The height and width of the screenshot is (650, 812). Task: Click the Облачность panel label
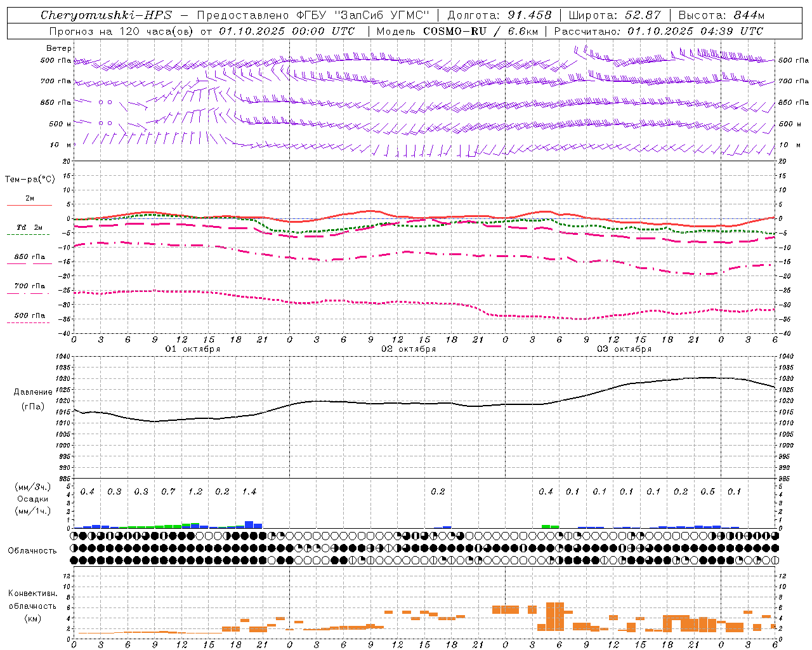pyautogui.click(x=32, y=551)
